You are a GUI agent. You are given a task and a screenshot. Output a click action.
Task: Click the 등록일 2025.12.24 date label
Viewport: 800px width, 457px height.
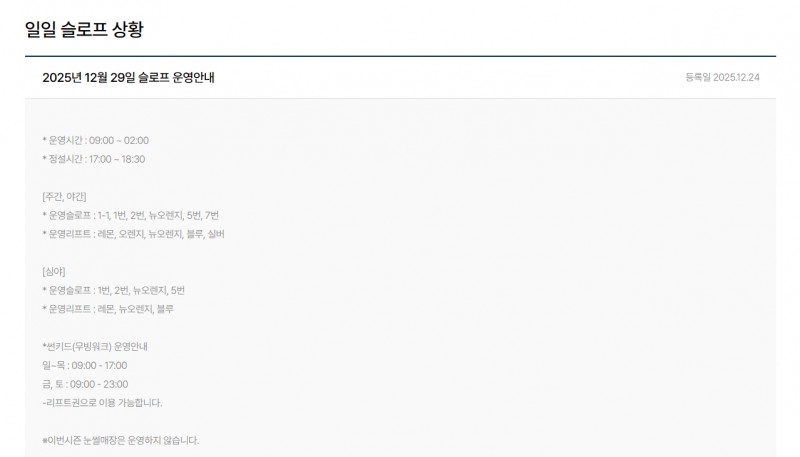point(722,78)
